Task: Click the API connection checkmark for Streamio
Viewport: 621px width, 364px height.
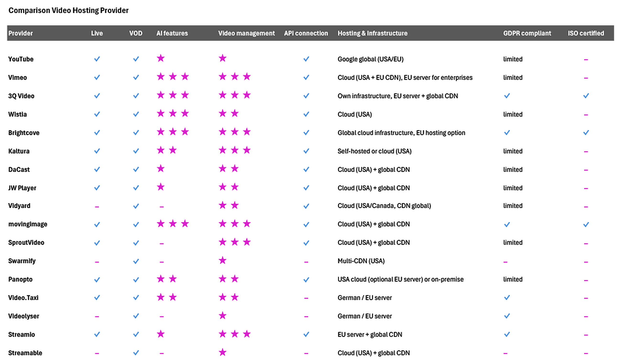Action: [x=306, y=334]
